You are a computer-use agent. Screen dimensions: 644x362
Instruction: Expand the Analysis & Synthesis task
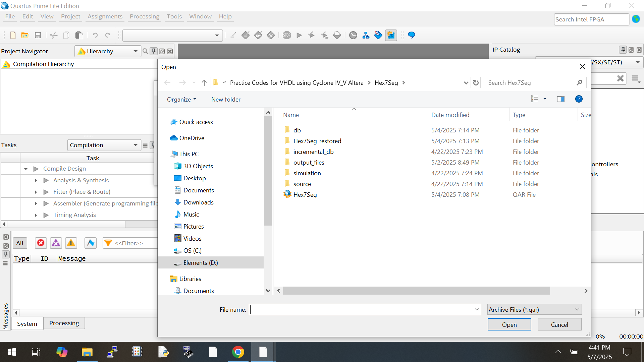pos(36,180)
